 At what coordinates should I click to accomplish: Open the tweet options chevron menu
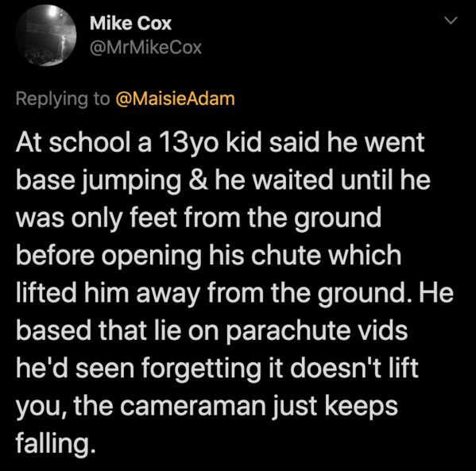[x=451, y=21]
